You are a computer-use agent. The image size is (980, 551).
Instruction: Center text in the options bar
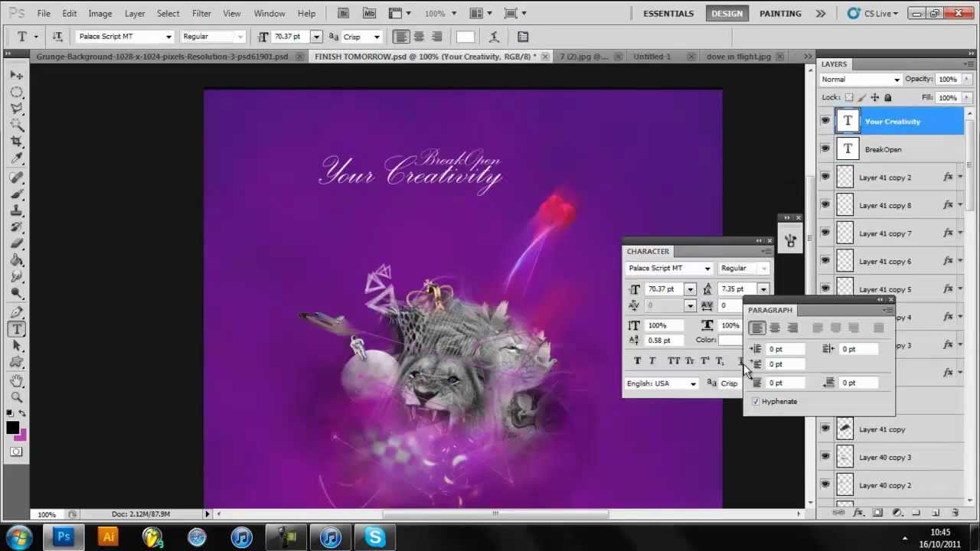419,37
